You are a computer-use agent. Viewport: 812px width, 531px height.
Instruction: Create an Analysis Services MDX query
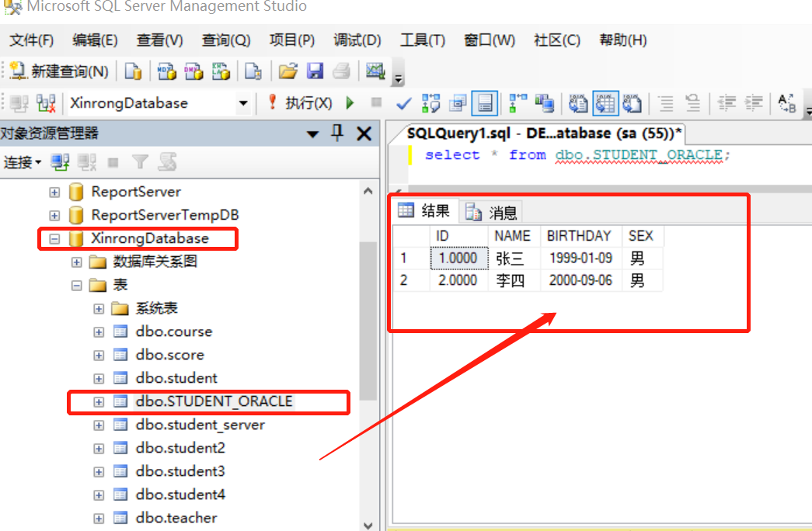(167, 71)
